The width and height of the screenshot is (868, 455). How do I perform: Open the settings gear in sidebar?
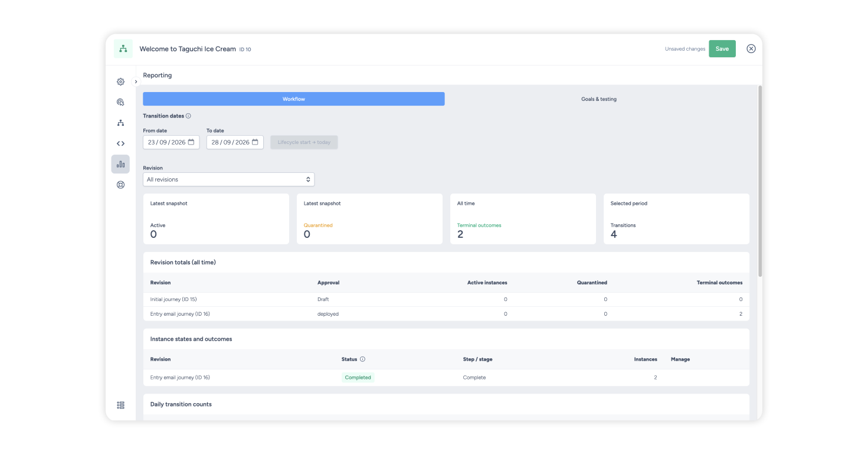tap(120, 82)
